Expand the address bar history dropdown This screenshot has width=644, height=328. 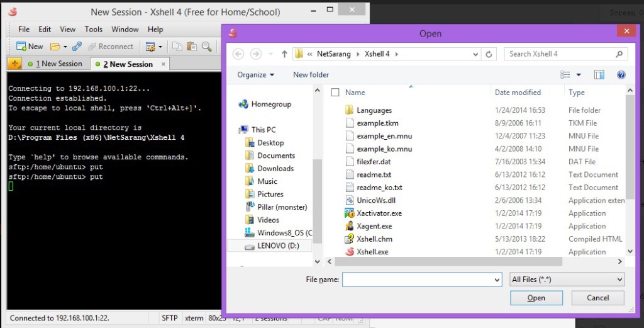(475, 54)
